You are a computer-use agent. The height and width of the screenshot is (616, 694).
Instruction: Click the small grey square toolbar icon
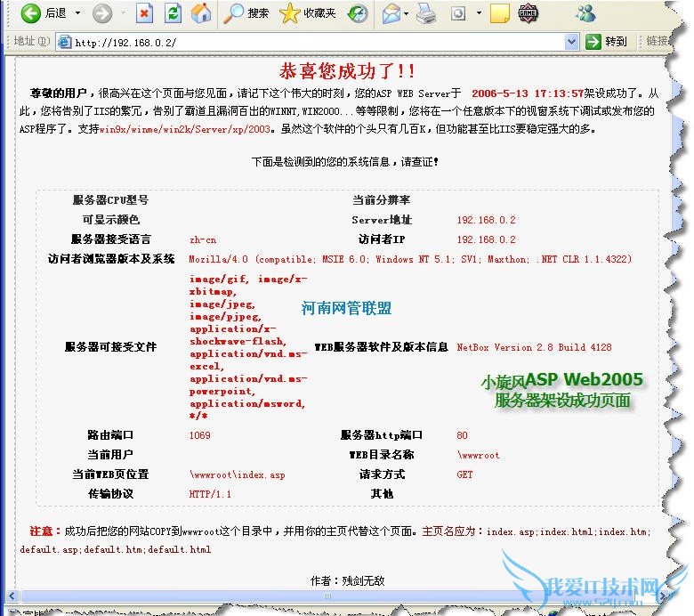click(458, 13)
